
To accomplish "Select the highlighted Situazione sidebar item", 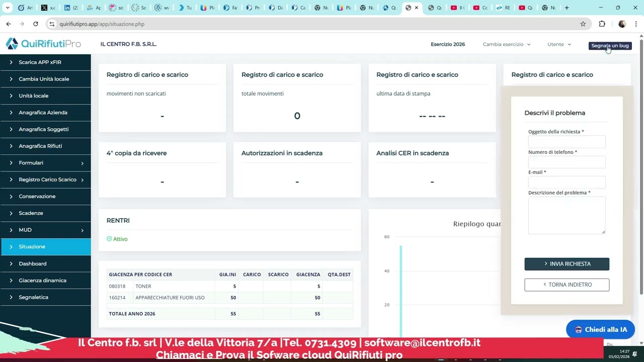I will 45,247.
